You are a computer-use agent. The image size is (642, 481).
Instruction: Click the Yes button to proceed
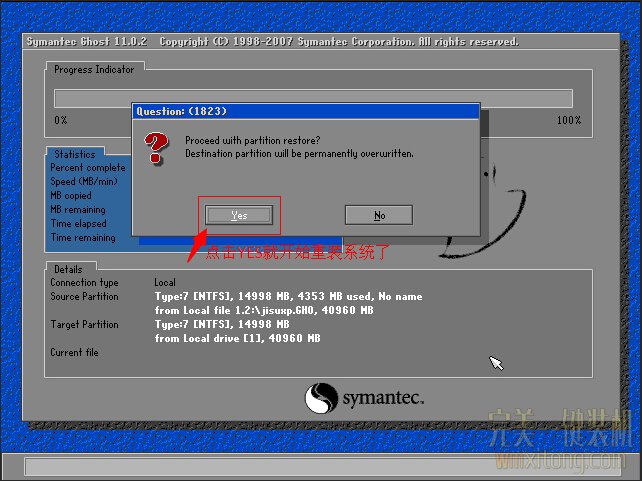click(x=238, y=215)
